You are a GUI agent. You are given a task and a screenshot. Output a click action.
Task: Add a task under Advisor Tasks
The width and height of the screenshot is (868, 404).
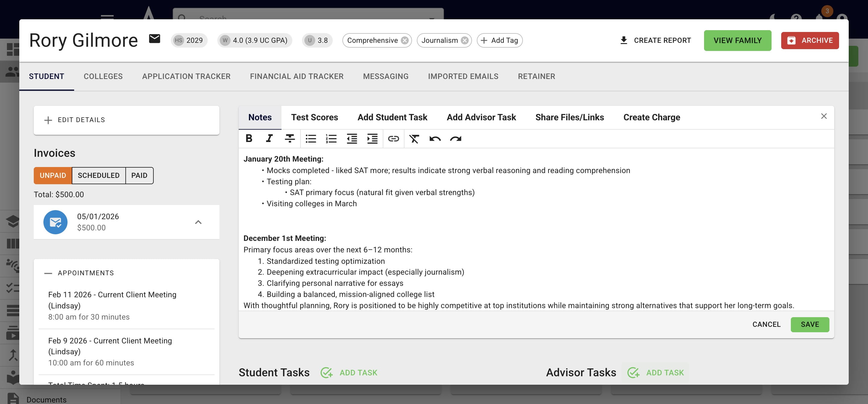click(x=656, y=373)
